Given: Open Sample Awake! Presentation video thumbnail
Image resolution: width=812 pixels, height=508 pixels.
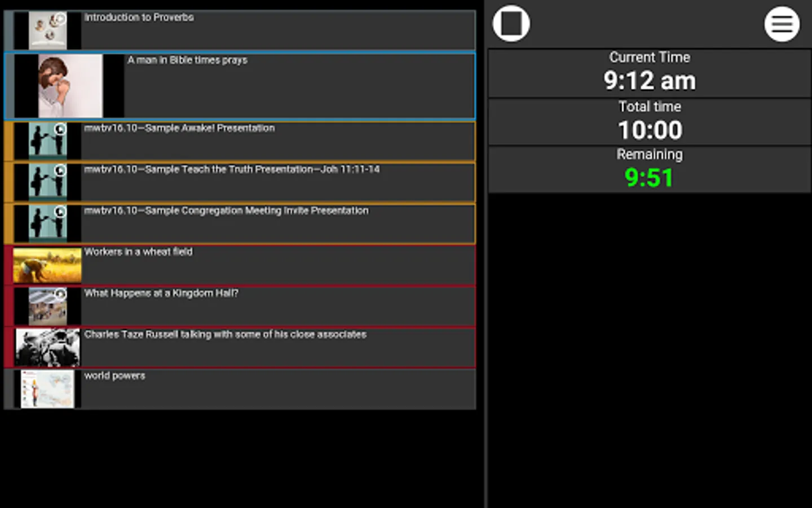Looking at the screenshot, I should [x=48, y=141].
